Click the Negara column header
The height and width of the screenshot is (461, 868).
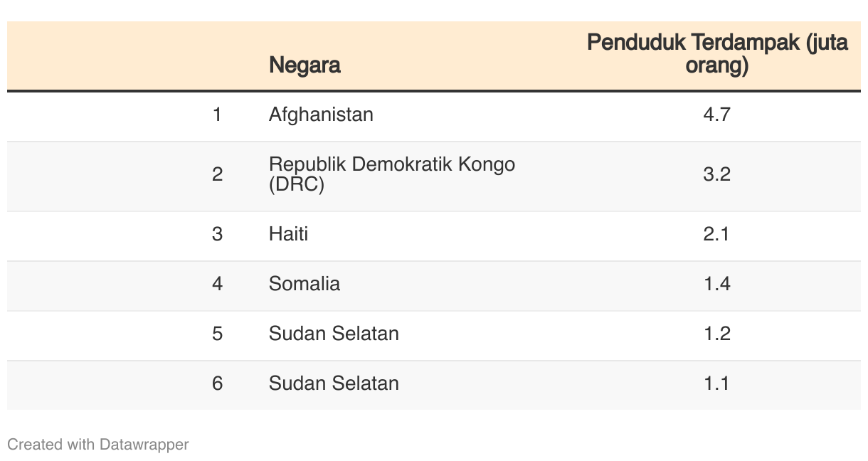305,65
